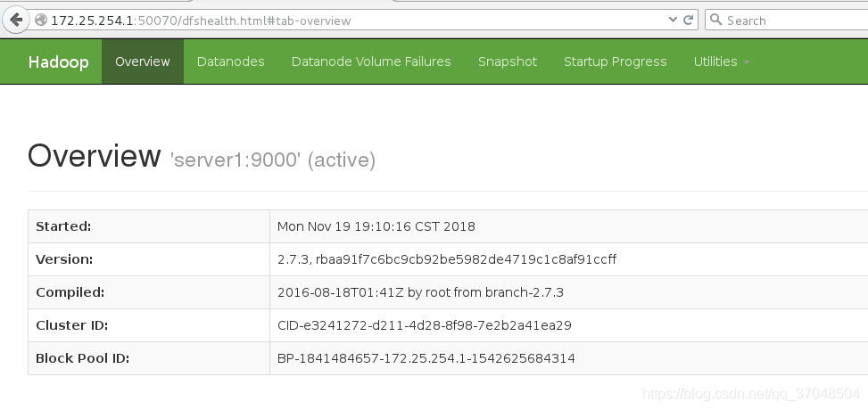The image size is (868, 410).
Task: Switch to the Overview tab
Action: point(142,61)
